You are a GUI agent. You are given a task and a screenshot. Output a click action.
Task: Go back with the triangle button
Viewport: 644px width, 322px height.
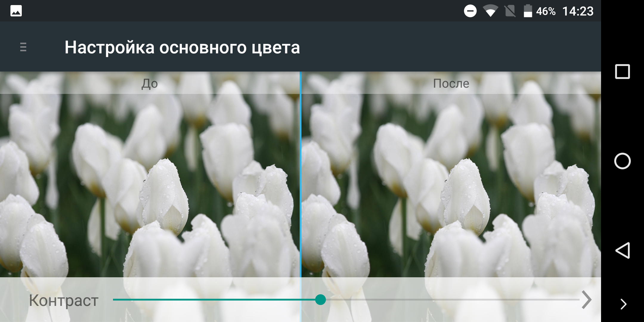pyautogui.click(x=623, y=250)
